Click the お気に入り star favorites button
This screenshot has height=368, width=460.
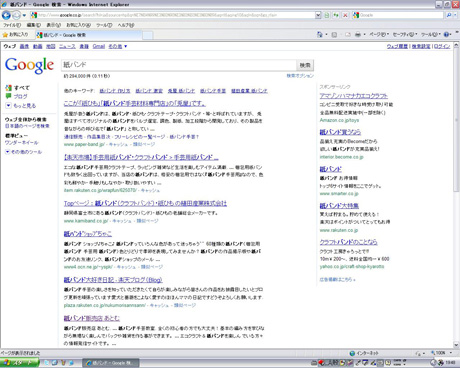click(15, 34)
